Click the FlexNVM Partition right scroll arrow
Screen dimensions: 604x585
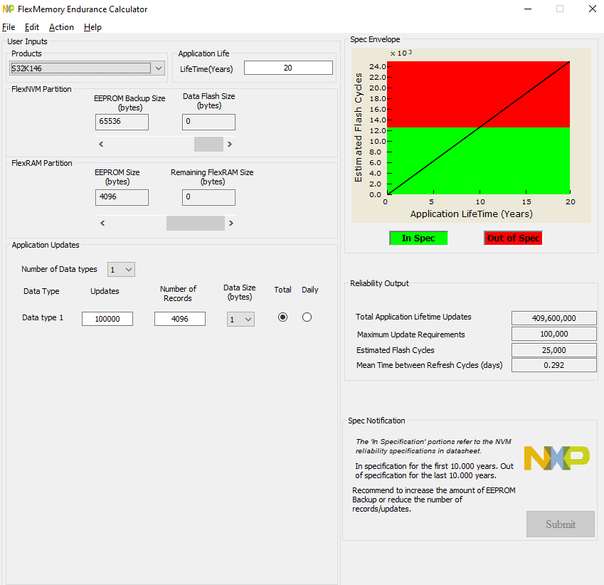[x=230, y=144]
